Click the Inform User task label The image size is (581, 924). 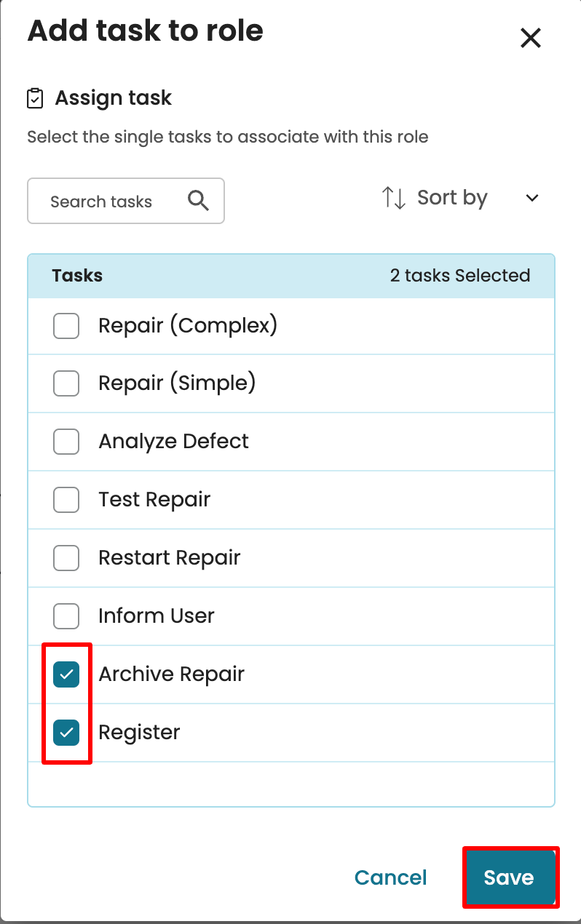(x=157, y=616)
